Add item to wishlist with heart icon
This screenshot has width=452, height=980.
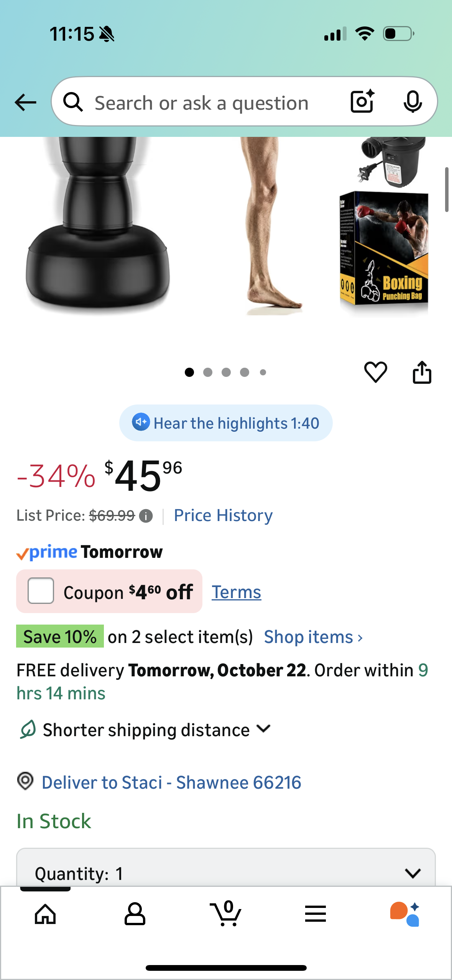coord(375,372)
